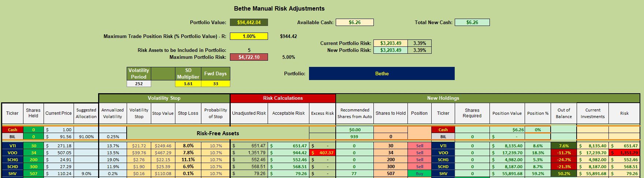This screenshot has width=644, height=178.
Task: Select the Fwd Days value 33
Action: coord(216,84)
